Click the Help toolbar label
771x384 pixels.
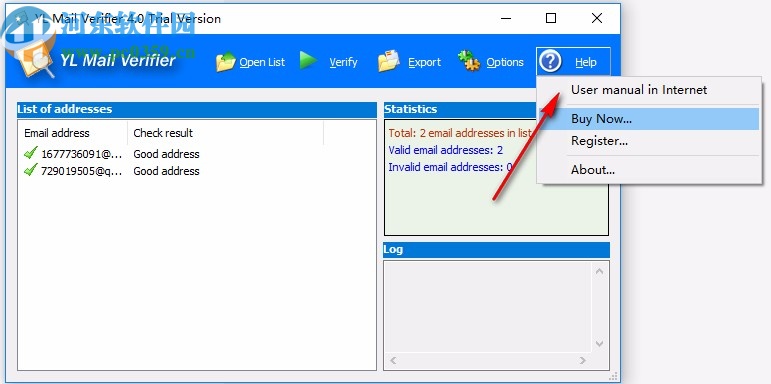pos(586,62)
